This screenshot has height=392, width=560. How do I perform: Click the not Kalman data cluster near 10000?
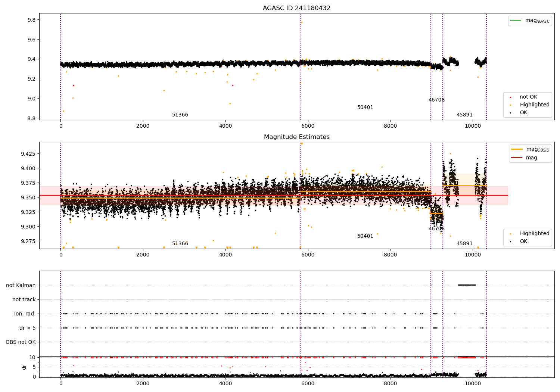(467, 285)
